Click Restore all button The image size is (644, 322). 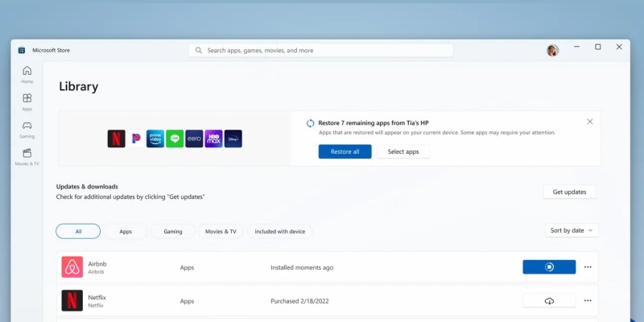coord(345,151)
